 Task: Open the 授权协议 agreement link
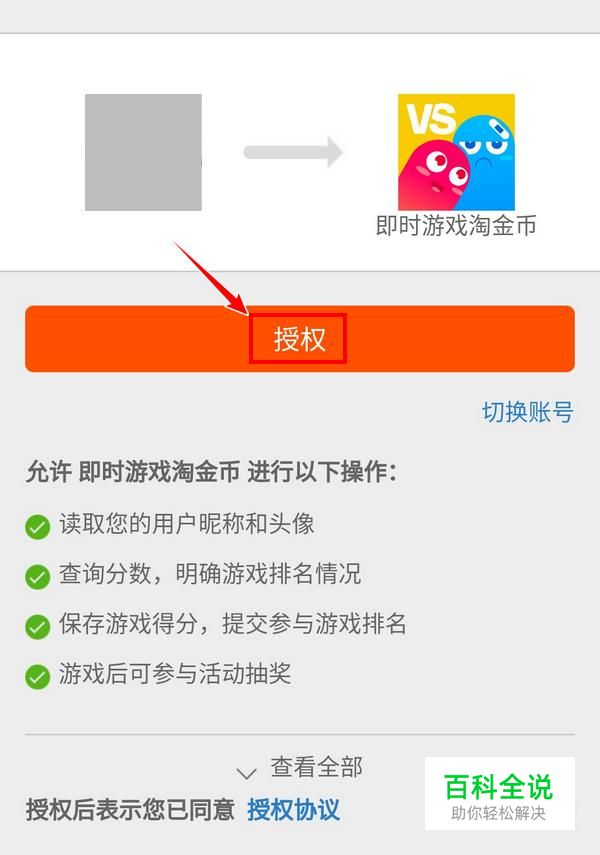293,810
